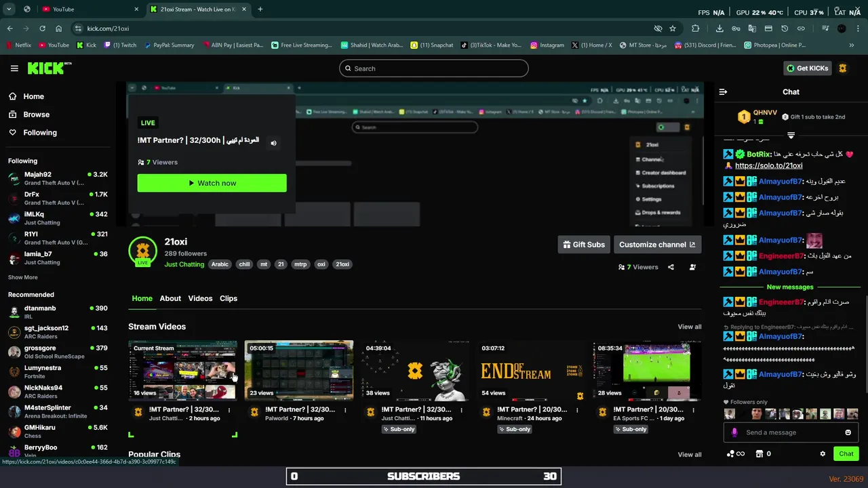Open the hamburger sidebar menu
The height and width of the screenshot is (488, 868).
pos(14,68)
